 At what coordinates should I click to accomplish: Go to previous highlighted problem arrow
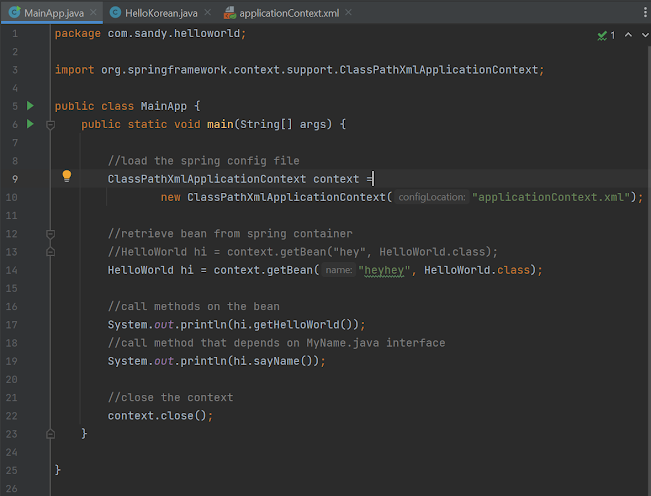pyautogui.click(x=629, y=35)
